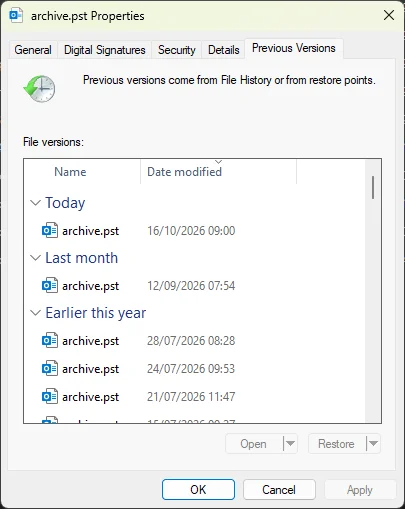Collapse the Last month group

tap(35, 258)
